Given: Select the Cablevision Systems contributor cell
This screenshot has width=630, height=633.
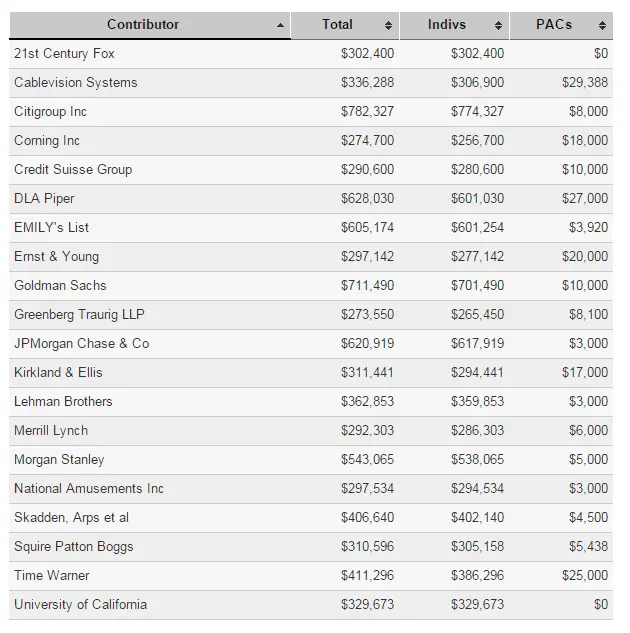Looking at the screenshot, I should [76, 82].
